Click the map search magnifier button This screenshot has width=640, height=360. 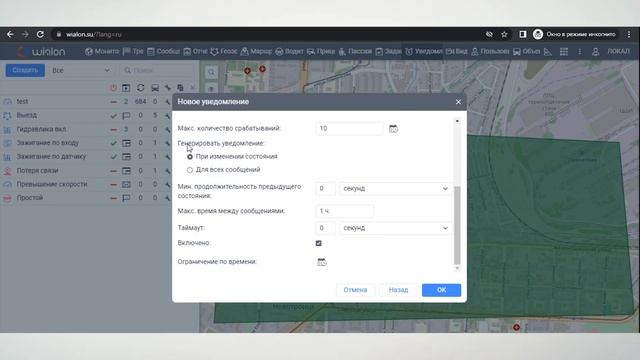[211, 72]
